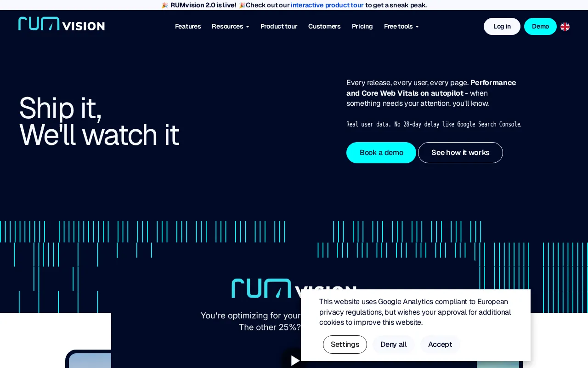588x368 pixels.
Task: Accept cookies
Action: coord(440,345)
